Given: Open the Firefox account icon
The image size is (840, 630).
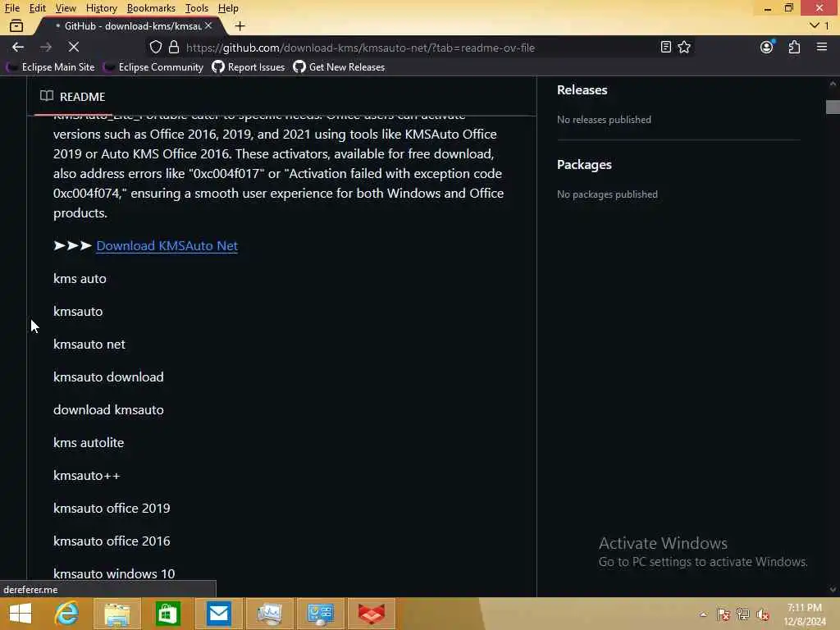Looking at the screenshot, I should click(x=767, y=47).
